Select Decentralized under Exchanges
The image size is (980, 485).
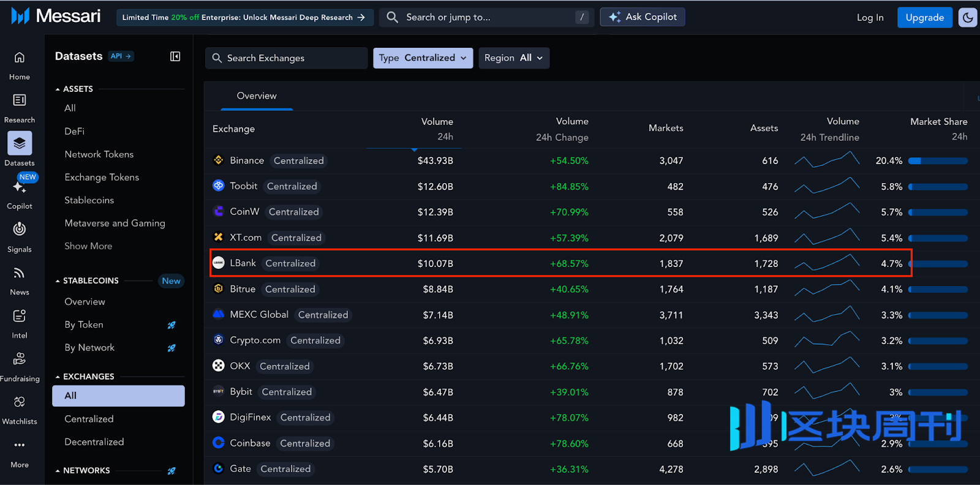tap(94, 442)
